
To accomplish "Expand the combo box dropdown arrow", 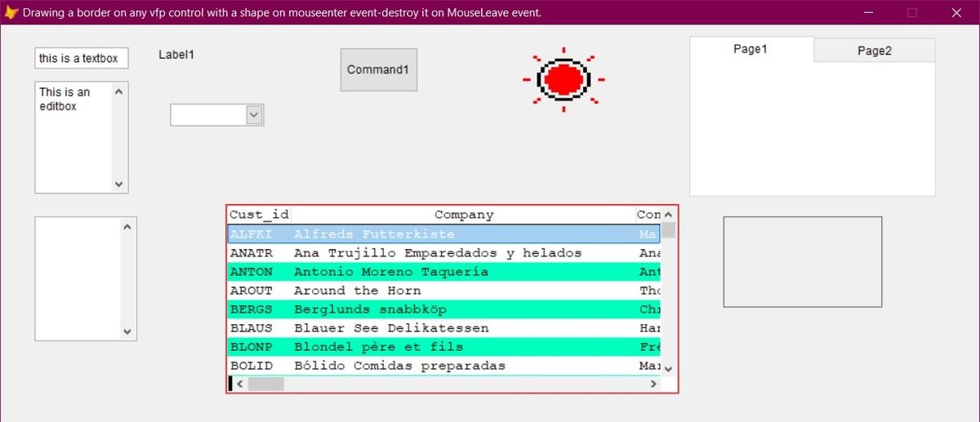I will click(x=254, y=116).
